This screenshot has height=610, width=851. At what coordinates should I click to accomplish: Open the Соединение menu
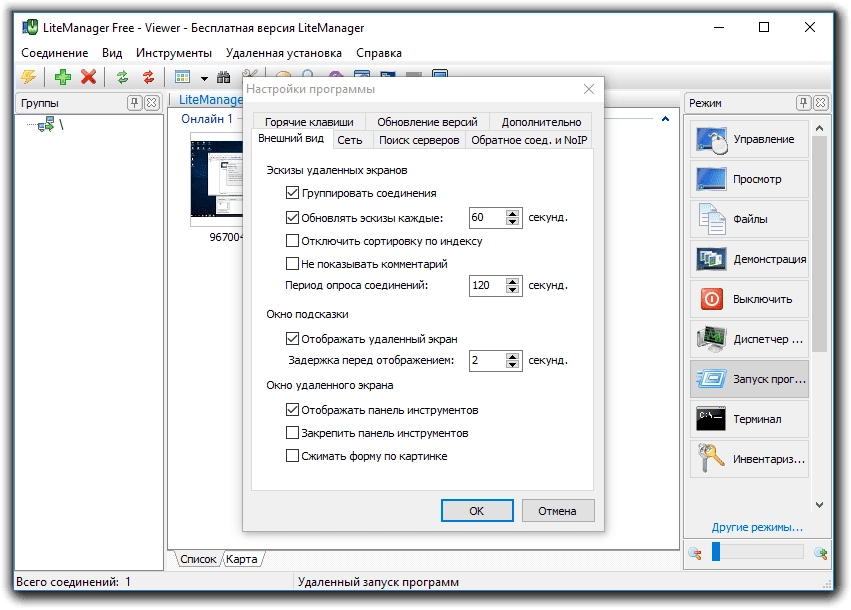coord(55,53)
